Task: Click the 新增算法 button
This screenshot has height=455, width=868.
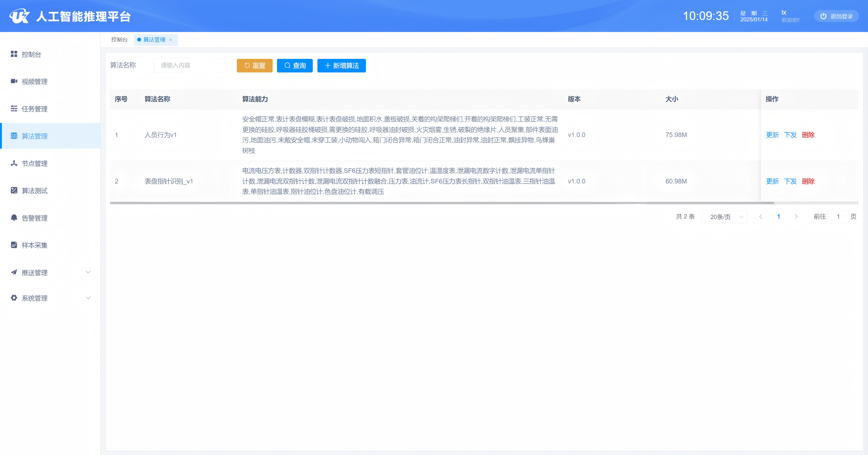Action: (341, 66)
